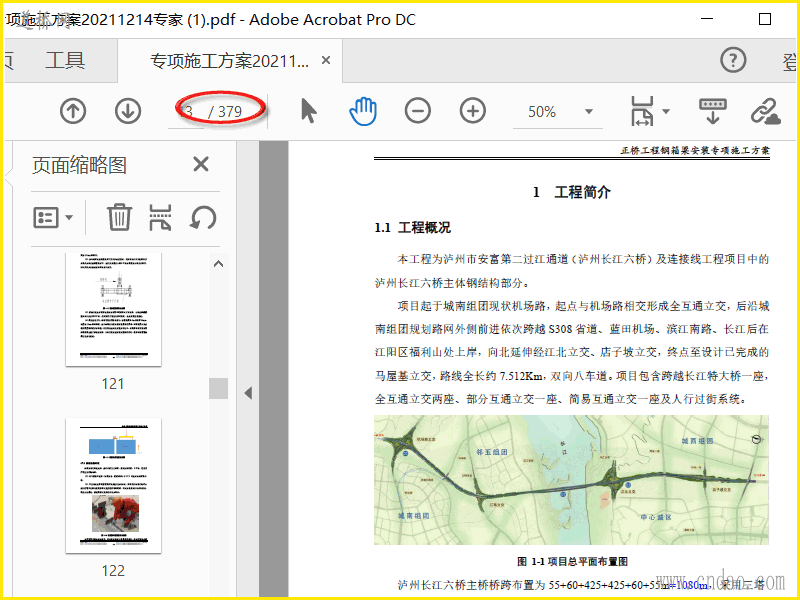This screenshot has width=800, height=600.
Task: Switch to the 工具 tab
Action: 65,61
